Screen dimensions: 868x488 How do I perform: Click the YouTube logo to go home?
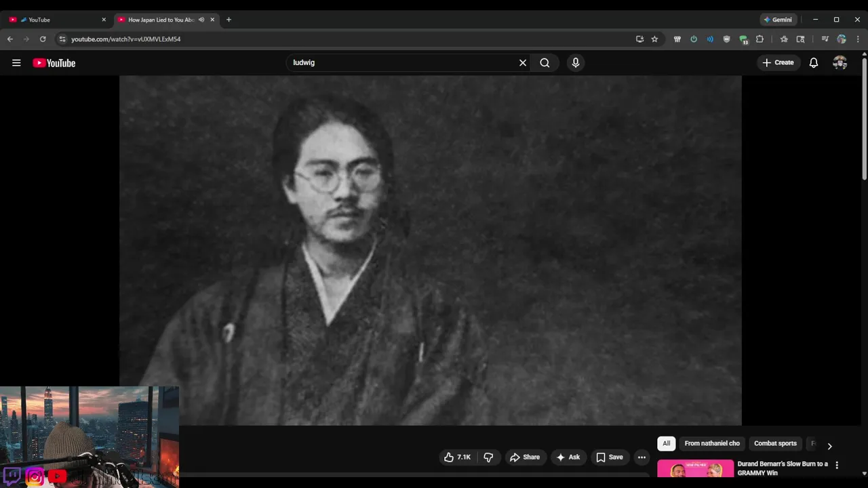54,63
